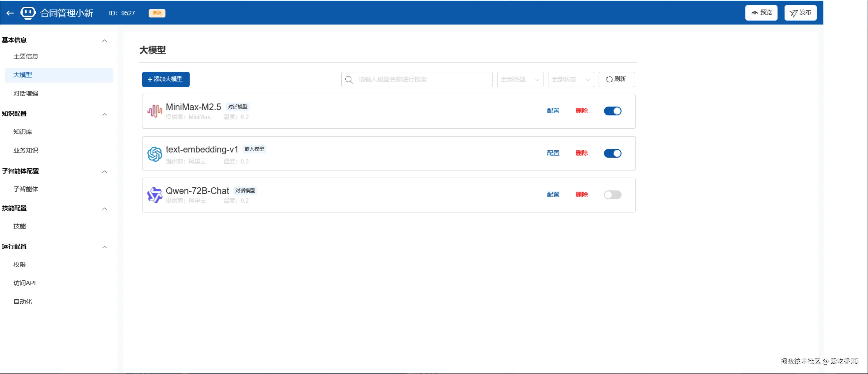The height and width of the screenshot is (374, 868).
Task: Disable the text-embedding-v1 model switch
Action: point(612,153)
